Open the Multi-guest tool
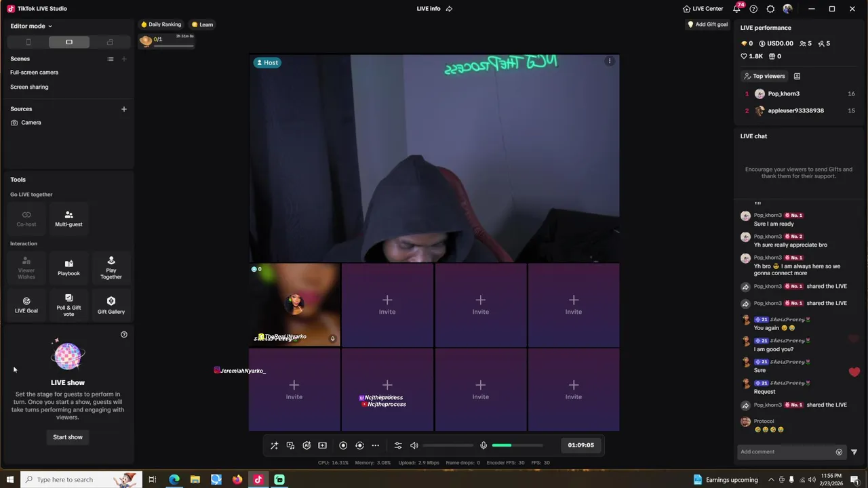This screenshot has height=488, width=868. 68,219
